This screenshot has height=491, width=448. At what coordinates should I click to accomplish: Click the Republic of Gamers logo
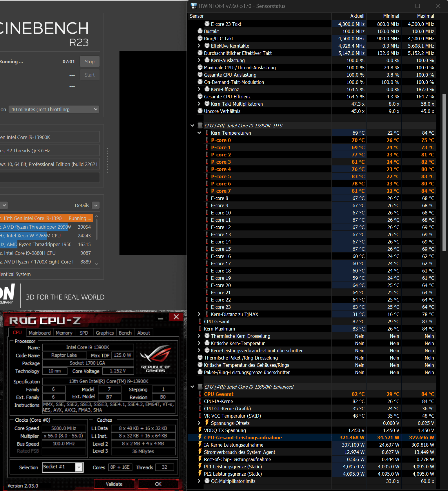155,359
